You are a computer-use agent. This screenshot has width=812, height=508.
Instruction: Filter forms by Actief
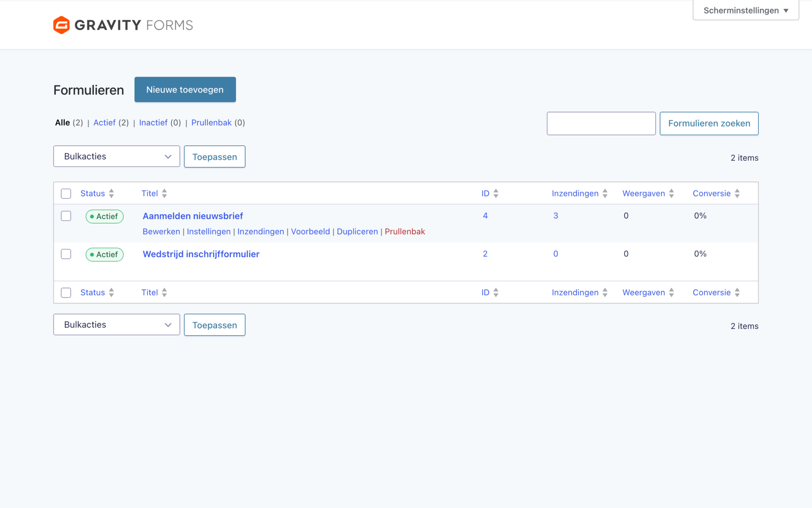click(x=104, y=123)
